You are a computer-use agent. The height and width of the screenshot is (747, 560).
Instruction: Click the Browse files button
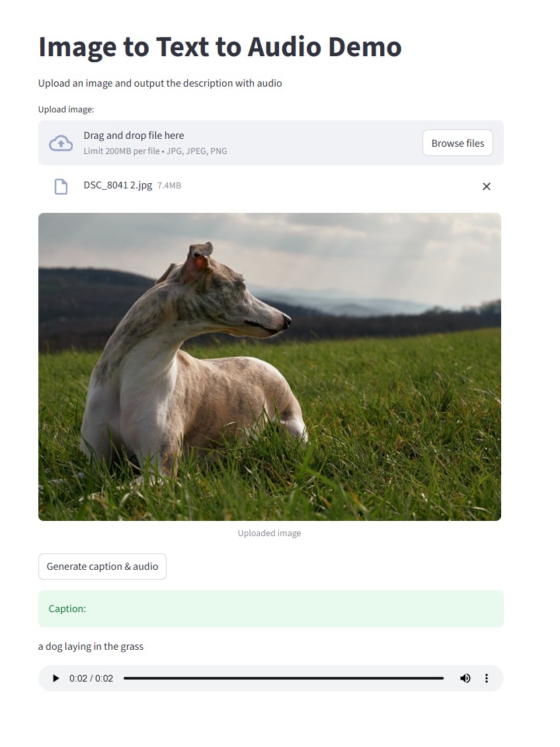point(458,143)
